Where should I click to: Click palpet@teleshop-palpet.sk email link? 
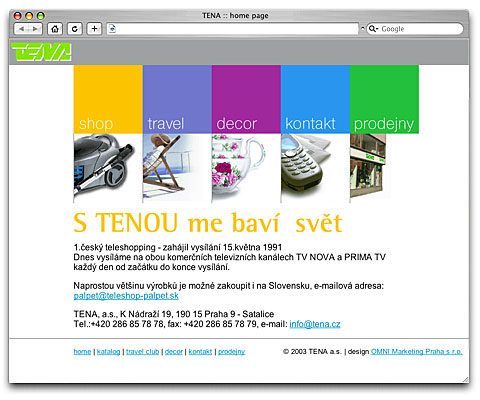(x=126, y=296)
